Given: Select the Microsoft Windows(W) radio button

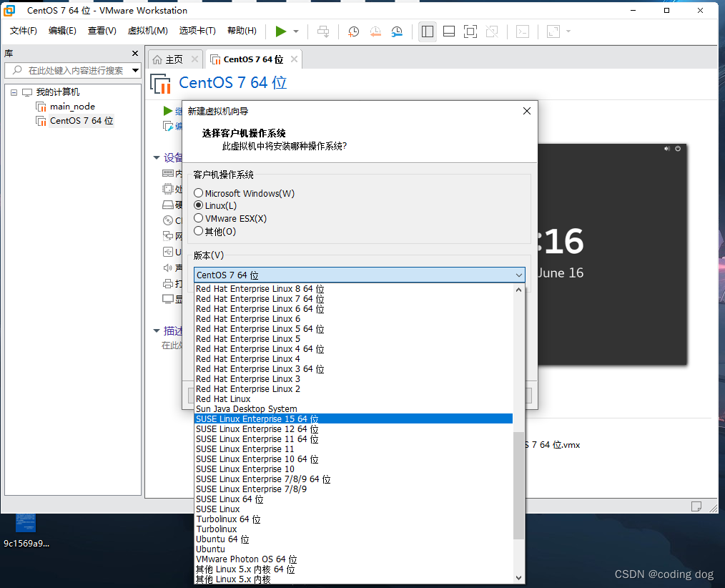Looking at the screenshot, I should [198, 193].
